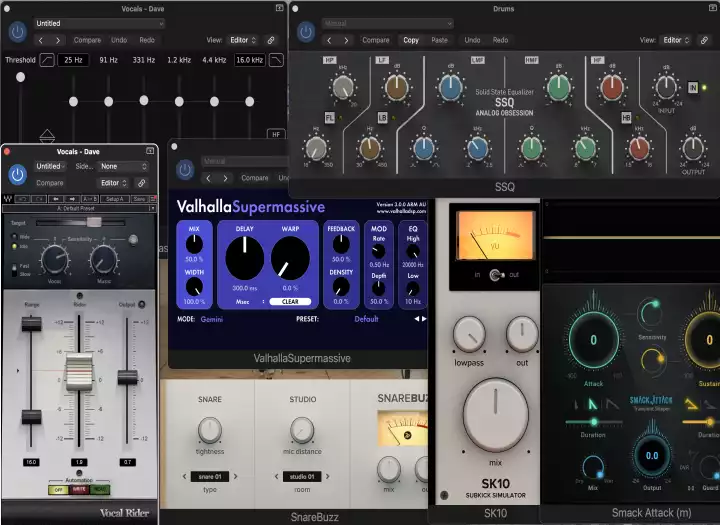Screen dimensions: 720x525
Task: Bypass the Drums SSQ plugin with power button
Action: pos(306,32)
